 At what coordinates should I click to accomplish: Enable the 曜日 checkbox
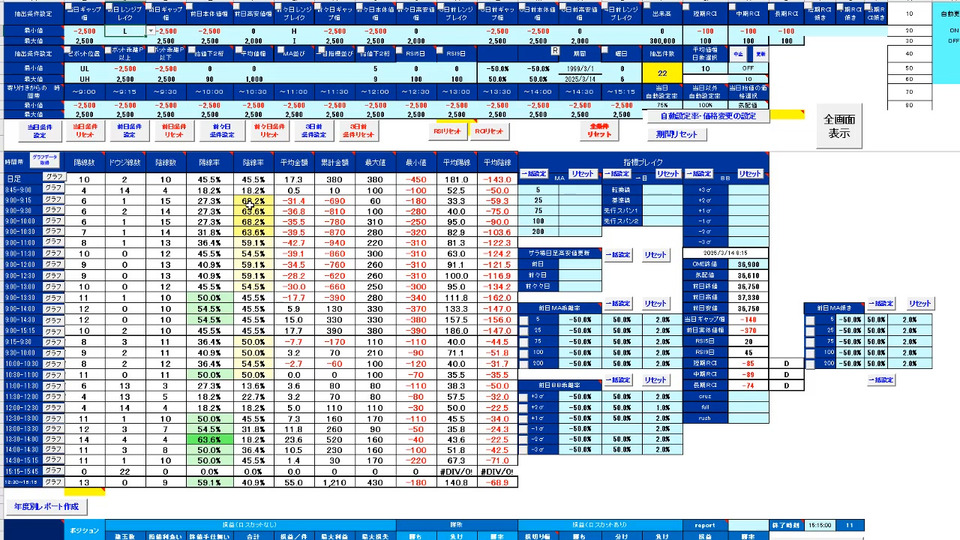pos(604,50)
